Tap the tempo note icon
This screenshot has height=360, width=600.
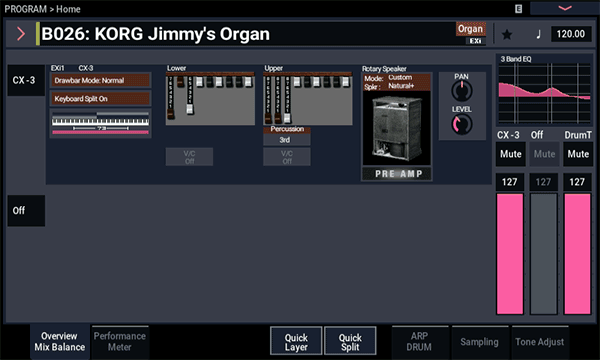point(538,34)
